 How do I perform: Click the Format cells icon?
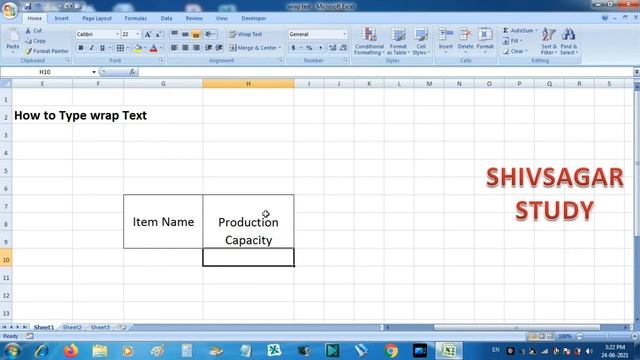click(x=485, y=34)
